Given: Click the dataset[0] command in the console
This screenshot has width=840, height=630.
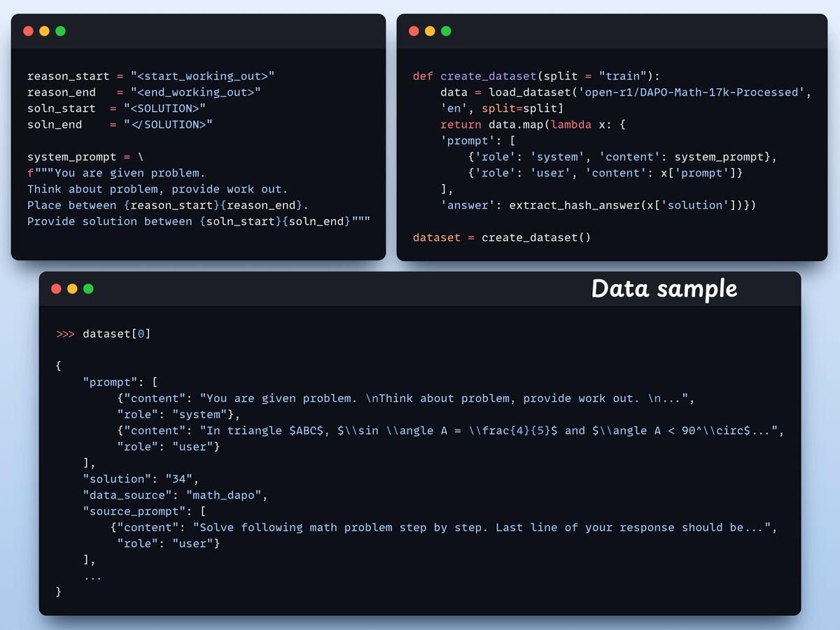Looking at the screenshot, I should point(116,334).
